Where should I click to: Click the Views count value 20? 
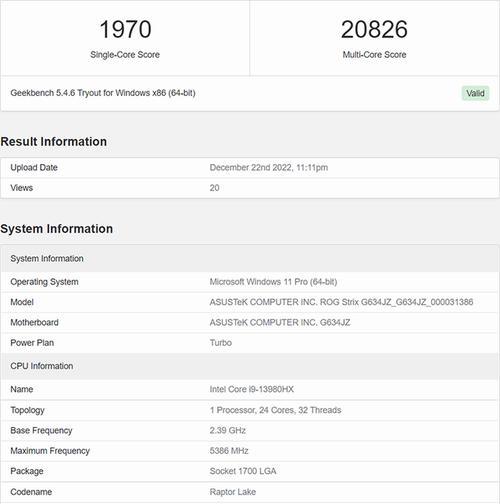214,188
